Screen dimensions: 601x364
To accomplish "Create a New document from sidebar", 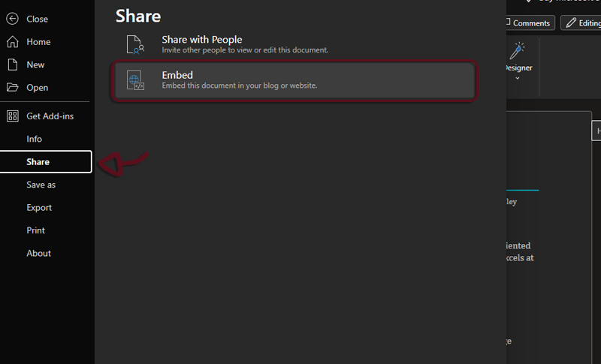I will point(35,65).
